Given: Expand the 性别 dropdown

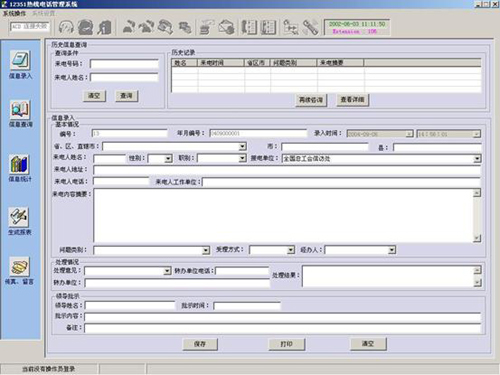Looking at the screenshot, I should [168, 159].
